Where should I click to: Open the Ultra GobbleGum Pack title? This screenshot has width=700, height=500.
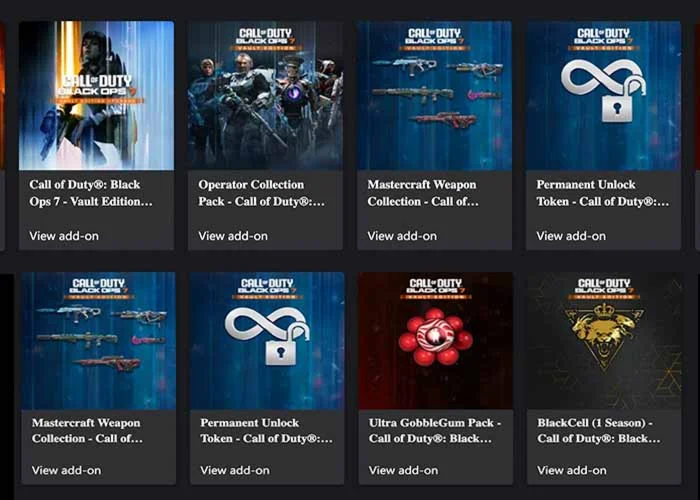tap(434, 430)
